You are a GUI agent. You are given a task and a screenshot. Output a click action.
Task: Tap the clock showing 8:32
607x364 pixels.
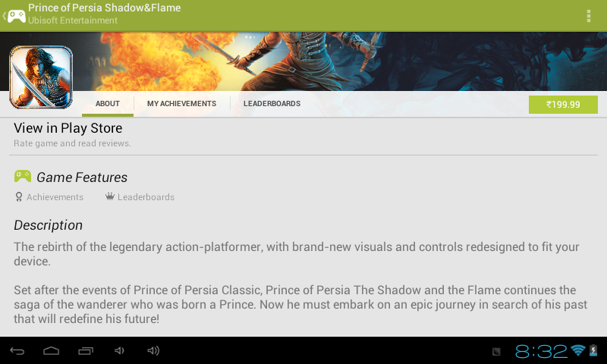point(541,351)
